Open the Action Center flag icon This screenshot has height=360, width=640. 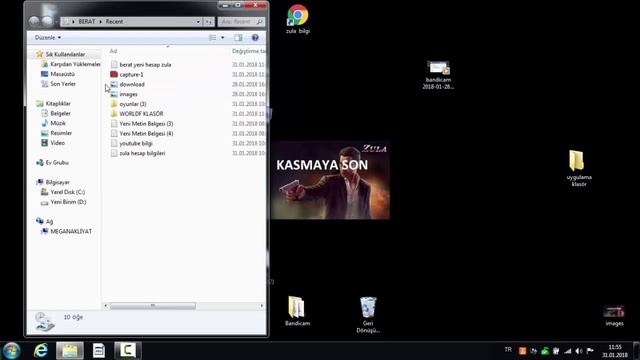[x=590, y=351]
